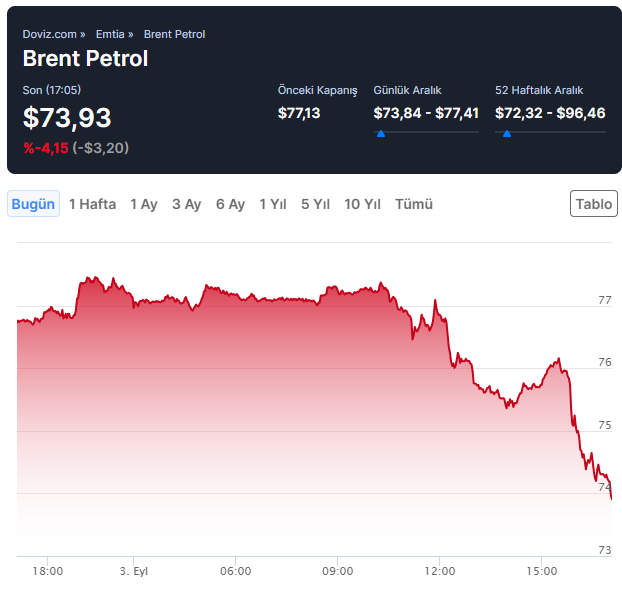Viewport: 622px width, 591px height.
Task: Go to the Emtia breadcrumb link
Action: click(x=110, y=34)
